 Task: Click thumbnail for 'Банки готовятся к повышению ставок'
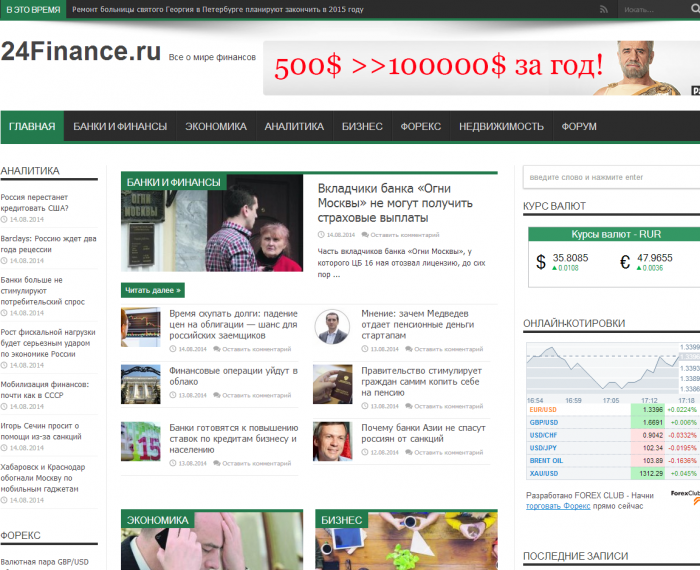(x=141, y=441)
